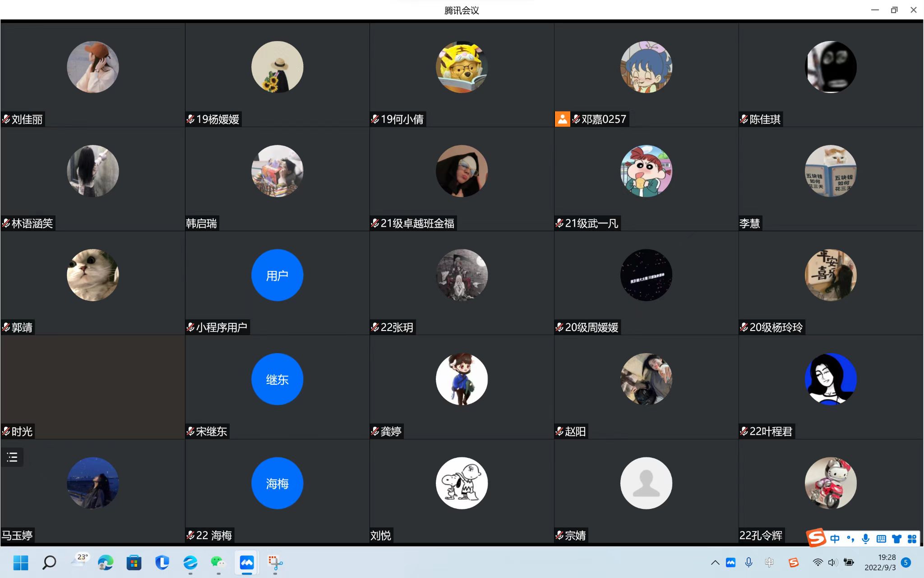This screenshot has height=578, width=924.
Task: Open WeChat from the taskbar
Action: coord(218,562)
